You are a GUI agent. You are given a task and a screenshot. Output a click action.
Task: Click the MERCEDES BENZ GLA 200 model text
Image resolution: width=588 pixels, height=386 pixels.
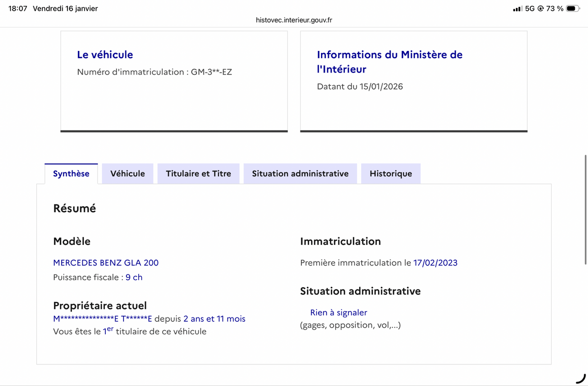click(106, 263)
